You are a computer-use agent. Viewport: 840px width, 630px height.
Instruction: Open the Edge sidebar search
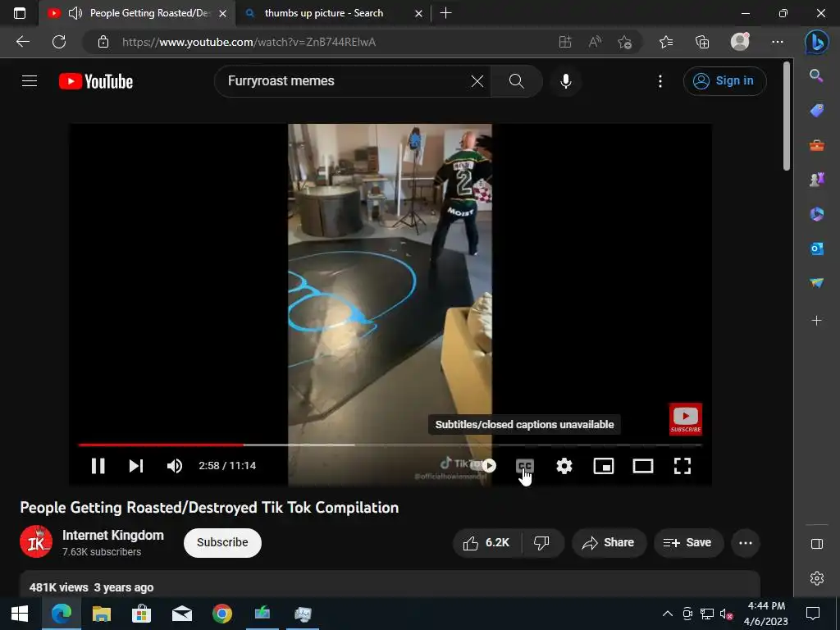816,75
